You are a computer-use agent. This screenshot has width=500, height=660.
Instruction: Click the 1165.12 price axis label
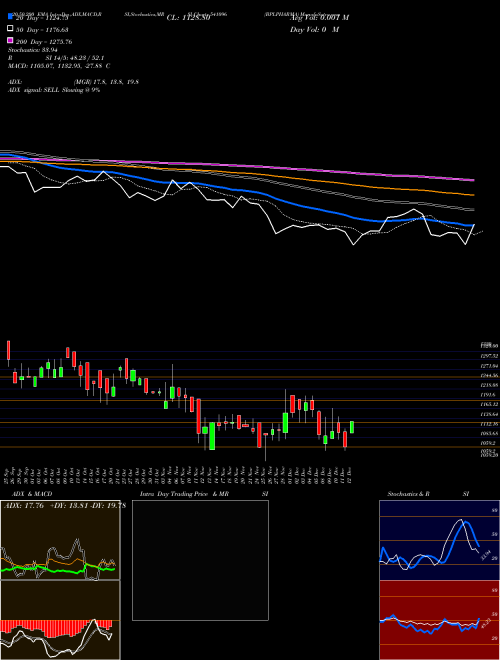coord(490,405)
